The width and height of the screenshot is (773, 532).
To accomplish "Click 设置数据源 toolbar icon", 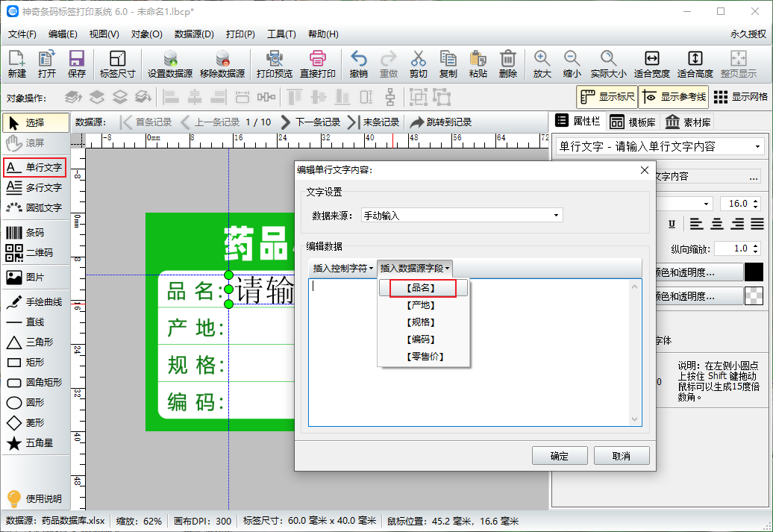I will tap(170, 64).
